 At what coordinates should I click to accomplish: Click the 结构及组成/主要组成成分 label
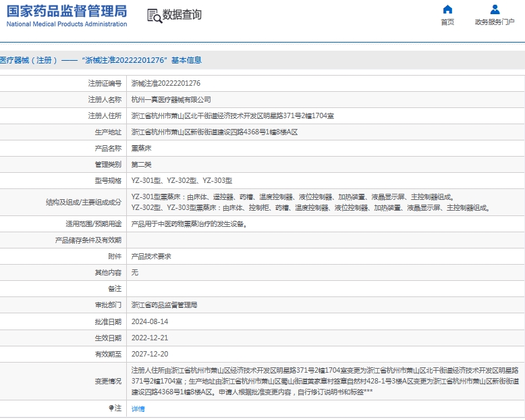click(84, 203)
